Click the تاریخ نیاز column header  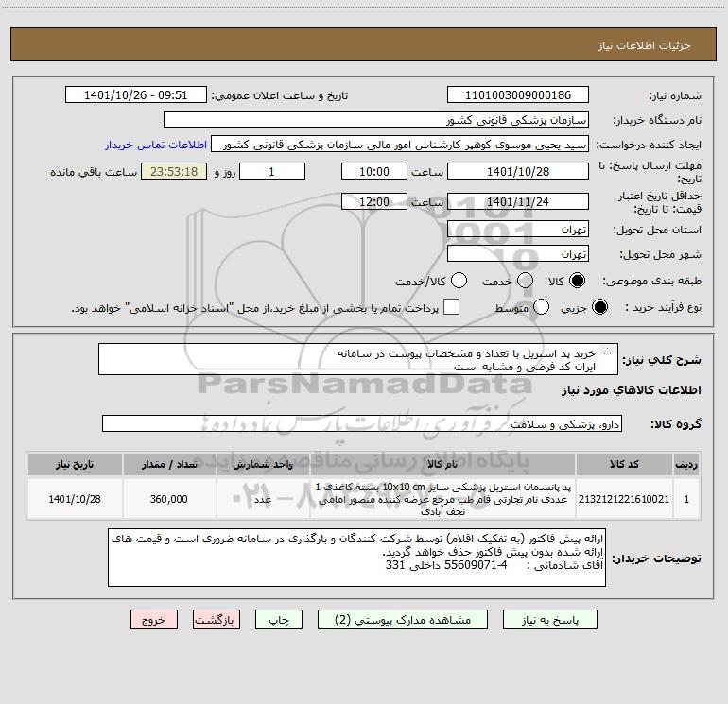75,464
